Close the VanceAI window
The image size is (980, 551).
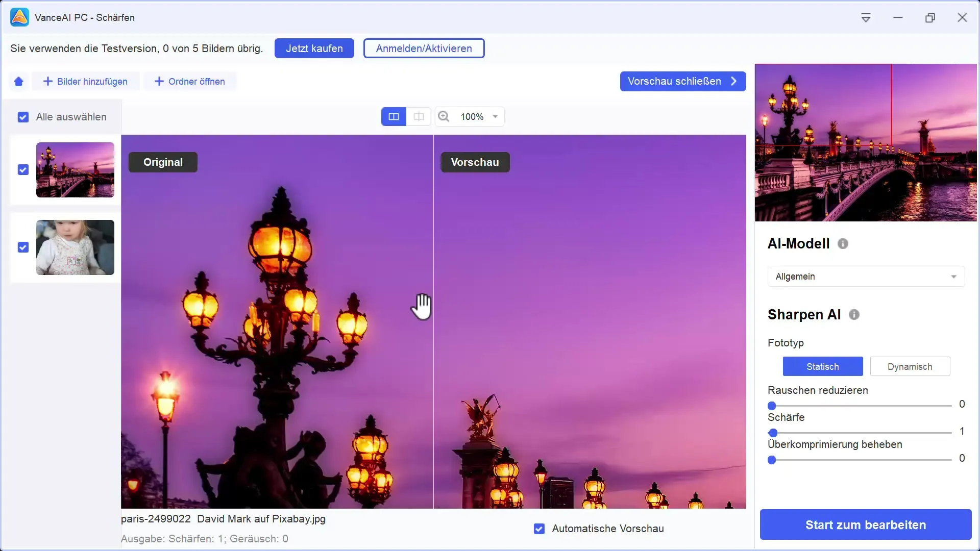[962, 18]
